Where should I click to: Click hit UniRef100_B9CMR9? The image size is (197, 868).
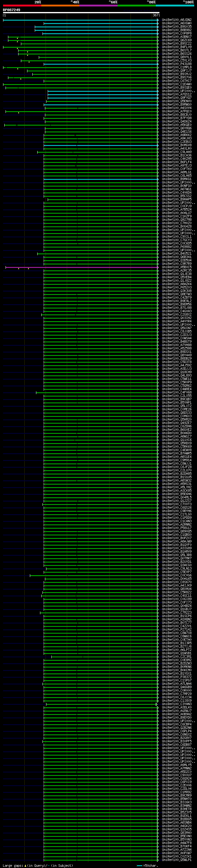[x=177, y=795]
